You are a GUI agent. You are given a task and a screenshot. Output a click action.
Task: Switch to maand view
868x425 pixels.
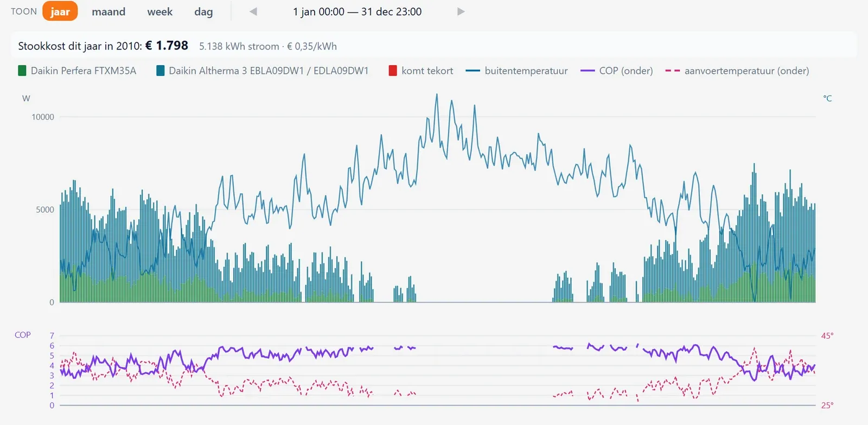click(x=108, y=11)
